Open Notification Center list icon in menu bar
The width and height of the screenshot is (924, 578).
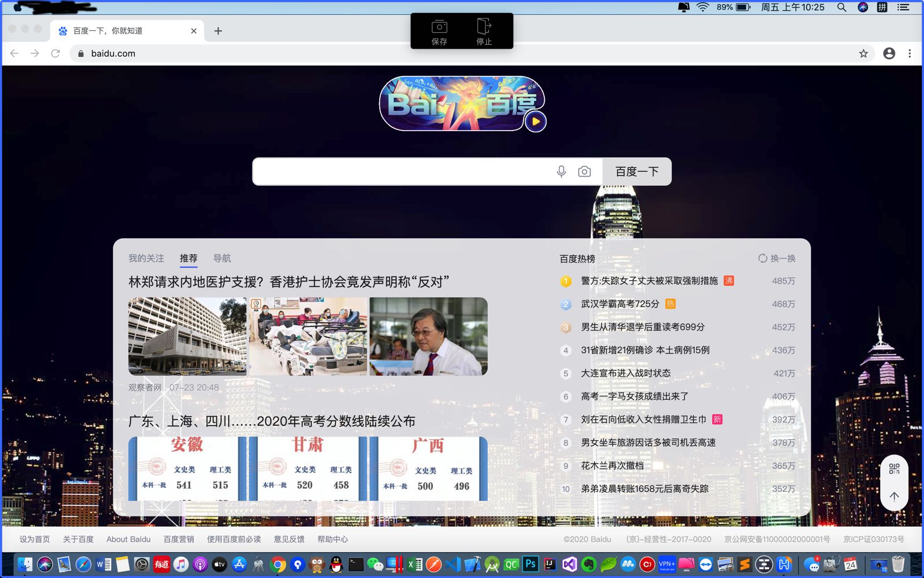point(903,7)
